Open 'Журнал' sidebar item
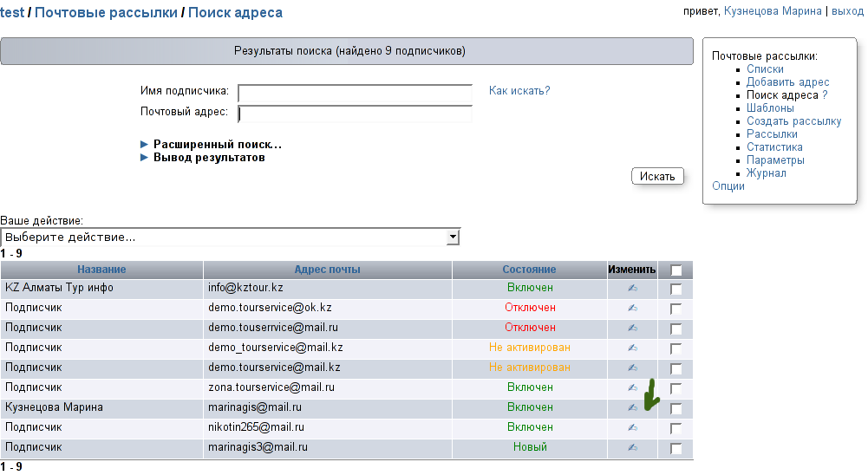 coord(767,173)
